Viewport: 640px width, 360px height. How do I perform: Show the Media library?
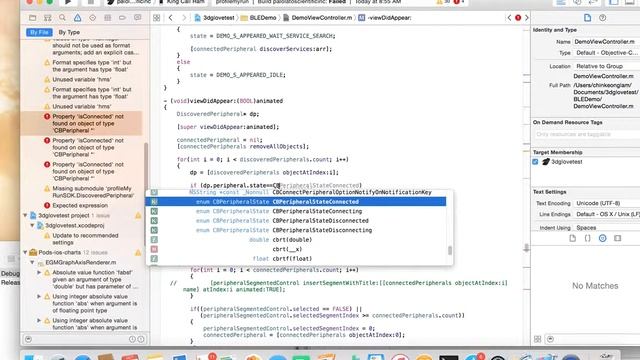(618, 238)
